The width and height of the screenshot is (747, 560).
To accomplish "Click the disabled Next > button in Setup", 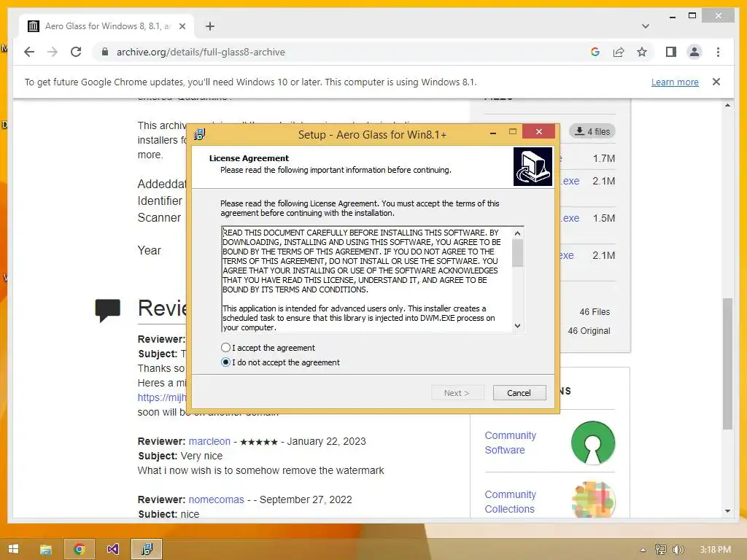I will 457,393.
